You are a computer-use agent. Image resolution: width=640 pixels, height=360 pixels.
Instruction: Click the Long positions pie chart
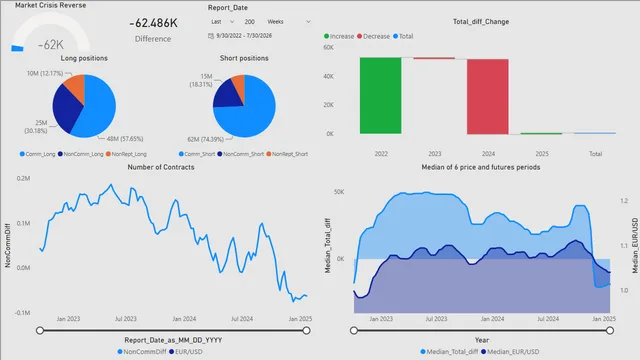(x=84, y=106)
